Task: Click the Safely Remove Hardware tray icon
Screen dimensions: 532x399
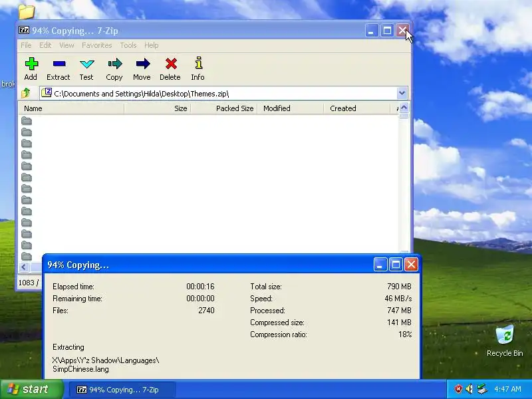Action: point(481,389)
